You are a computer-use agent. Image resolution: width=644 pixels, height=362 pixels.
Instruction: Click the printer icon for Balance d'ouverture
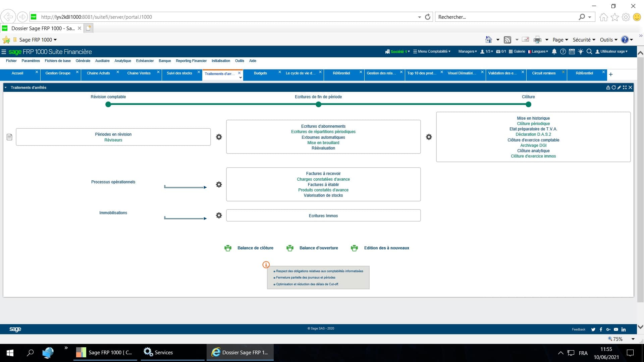(x=289, y=248)
